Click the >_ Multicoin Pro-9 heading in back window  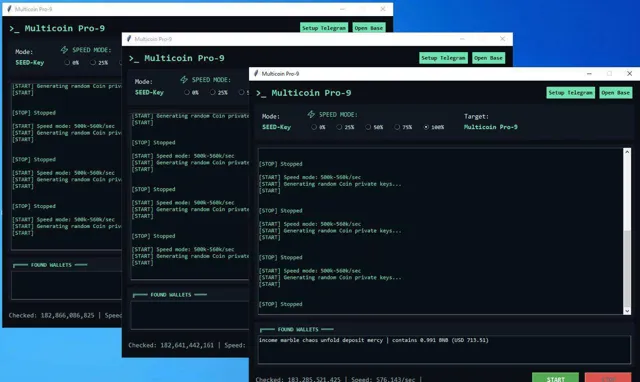(x=57, y=28)
